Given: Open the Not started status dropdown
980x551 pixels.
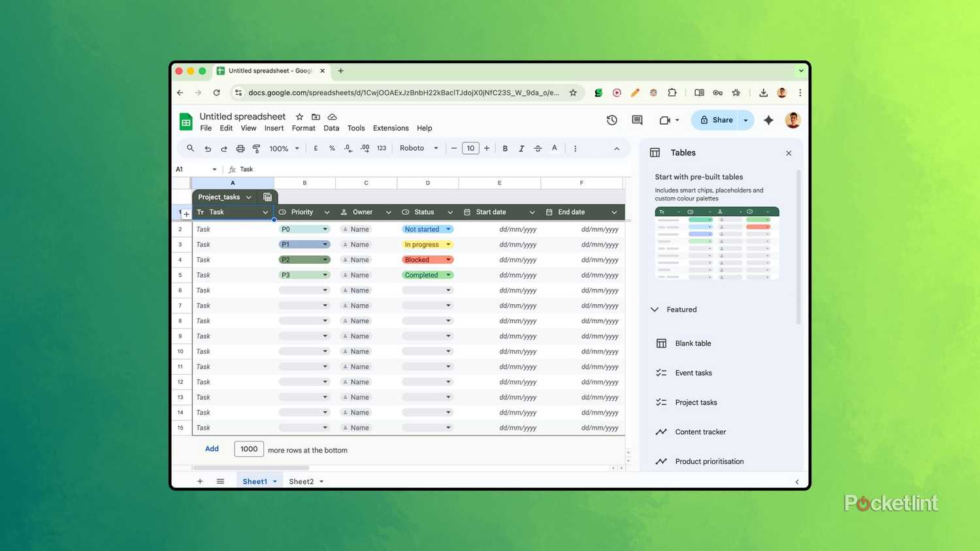Looking at the screenshot, I should (448, 229).
